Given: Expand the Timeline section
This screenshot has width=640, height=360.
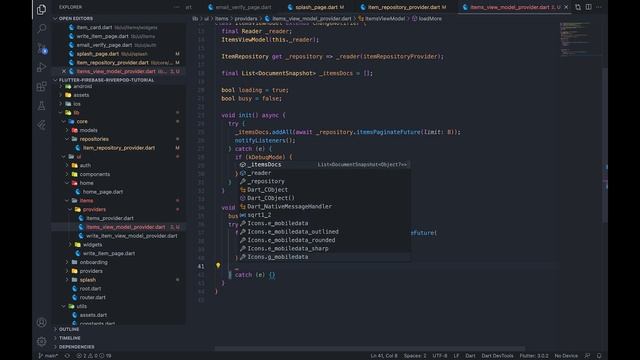Looking at the screenshot, I should coord(70,338).
